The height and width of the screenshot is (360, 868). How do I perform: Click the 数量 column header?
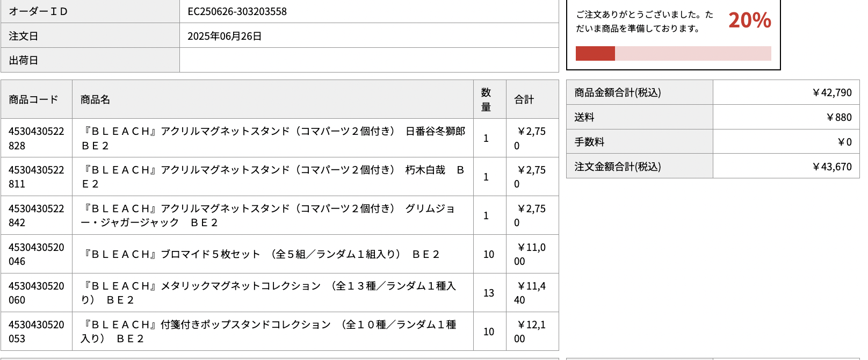click(x=486, y=99)
